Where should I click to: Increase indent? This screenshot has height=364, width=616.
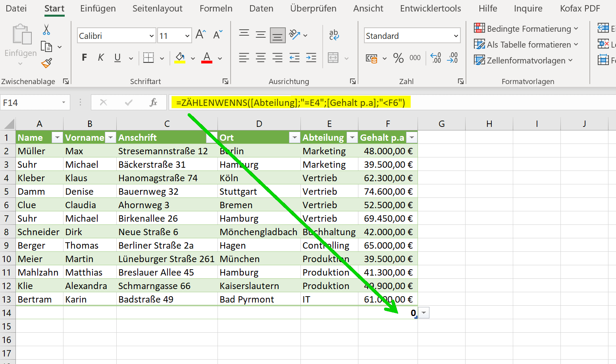pos(311,58)
